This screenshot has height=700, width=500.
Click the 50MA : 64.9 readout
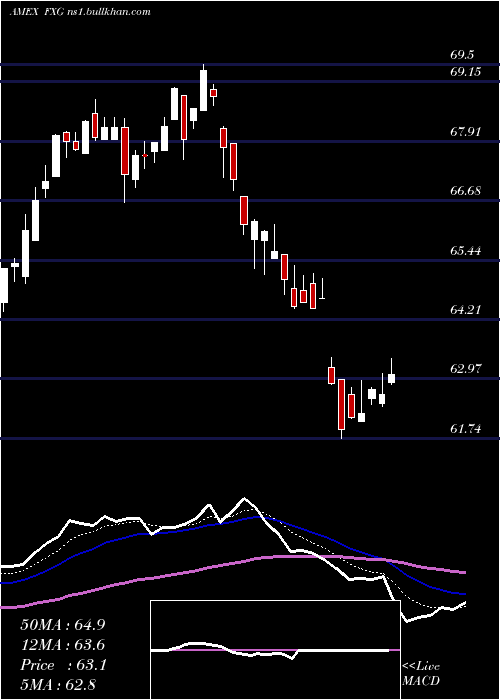[x=63, y=625]
